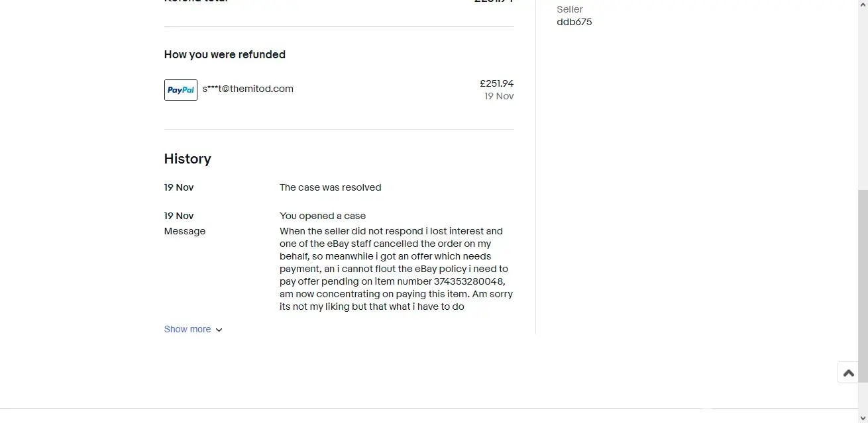868x423 pixels.
Task: Click the Seller label
Action: point(569,9)
